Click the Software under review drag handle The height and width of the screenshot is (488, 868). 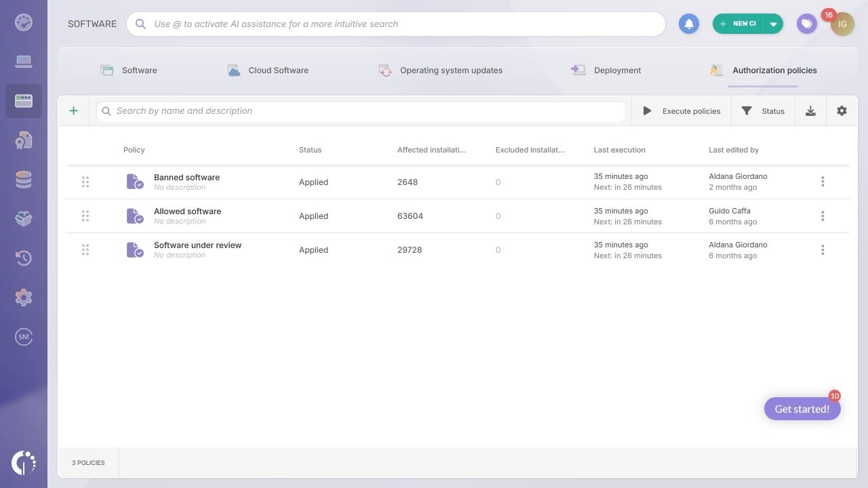(x=85, y=250)
